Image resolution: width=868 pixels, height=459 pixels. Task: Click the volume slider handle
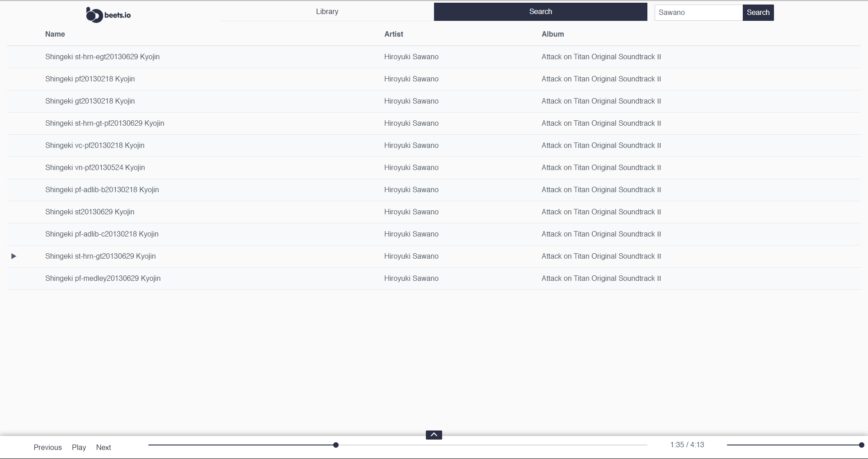[x=862, y=445]
